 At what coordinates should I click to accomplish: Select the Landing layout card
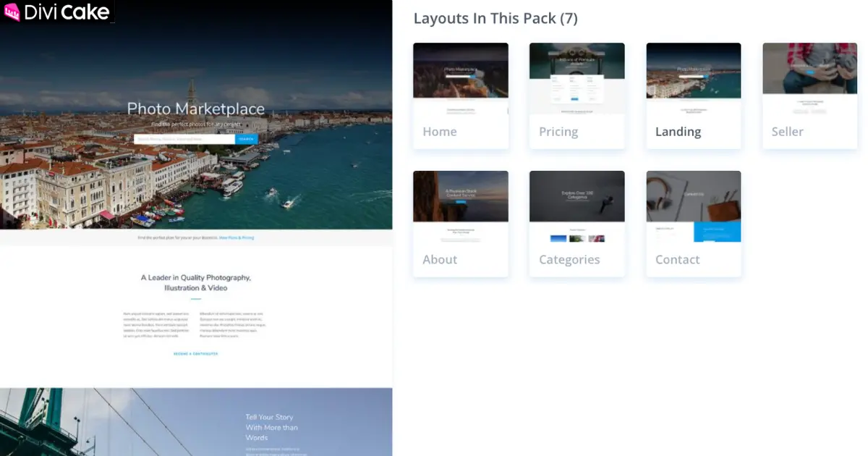coord(694,96)
